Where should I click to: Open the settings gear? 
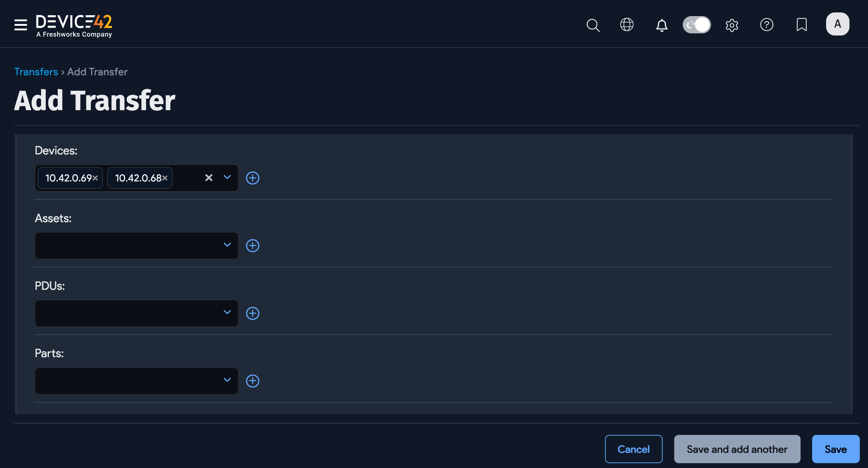point(732,25)
